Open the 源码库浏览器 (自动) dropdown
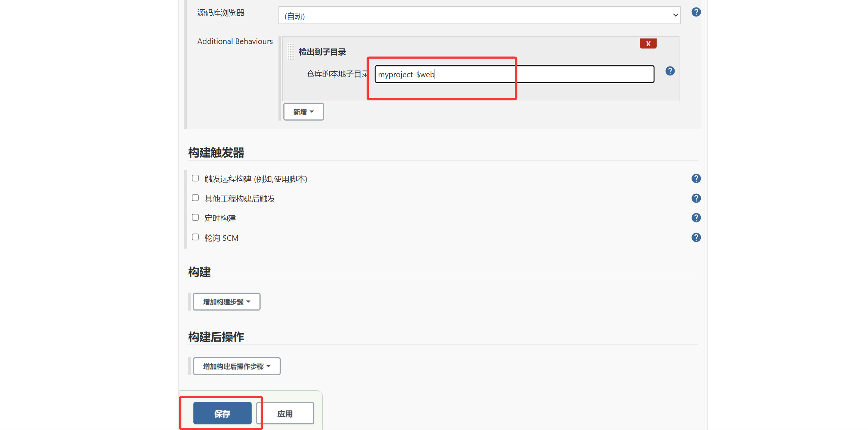Image resolution: width=868 pixels, height=430 pixels. coord(479,15)
